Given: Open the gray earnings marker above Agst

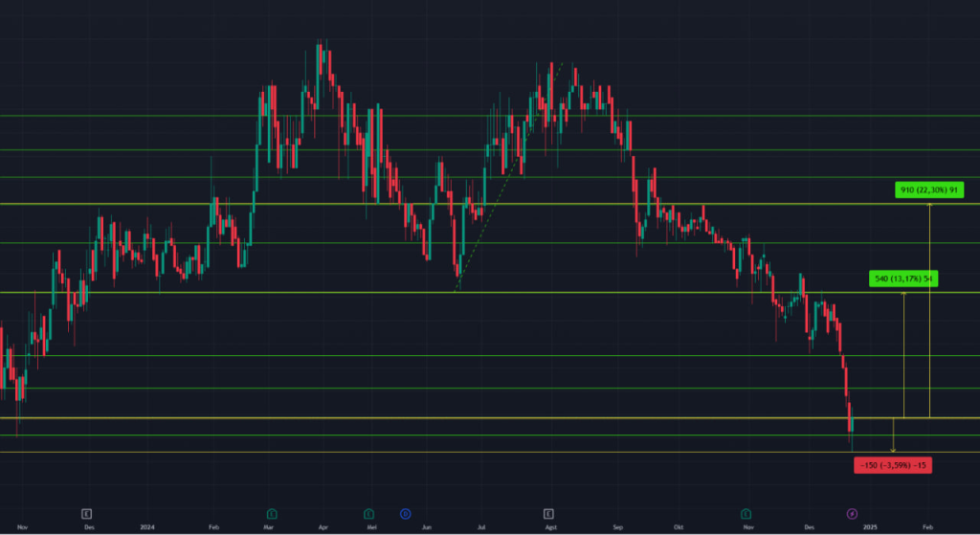Looking at the screenshot, I should click(x=548, y=514).
